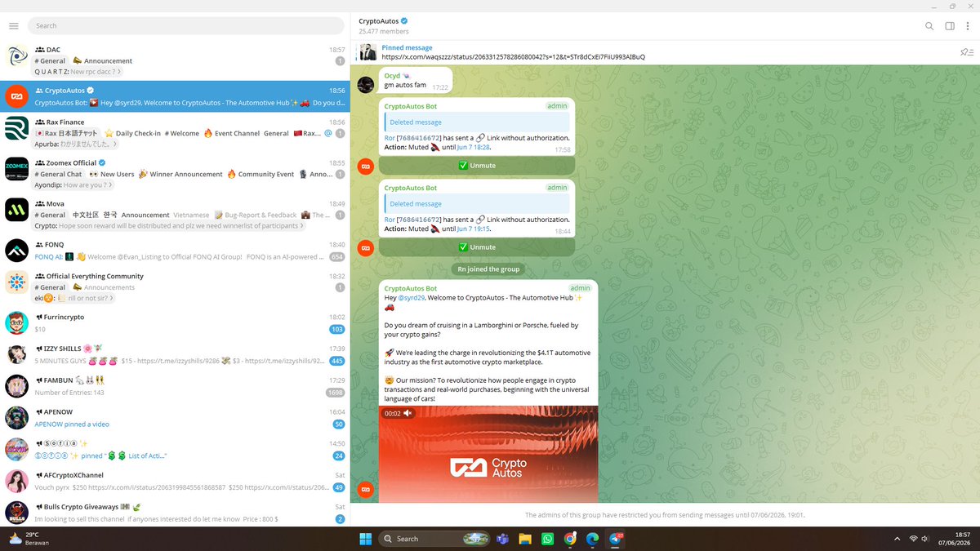Unmute Ror muted until Jun 7 19:15
Screen dimensions: 980x551
pyautogui.click(x=477, y=247)
